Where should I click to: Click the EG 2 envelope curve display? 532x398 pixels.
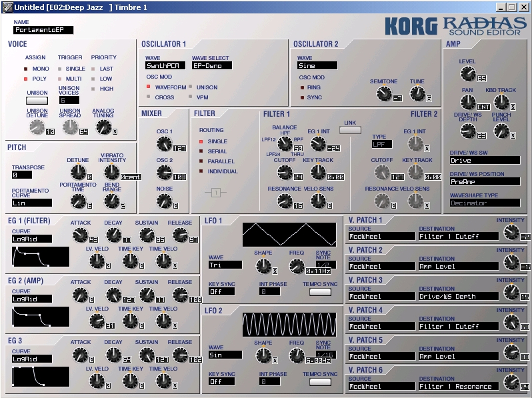pos(41,317)
